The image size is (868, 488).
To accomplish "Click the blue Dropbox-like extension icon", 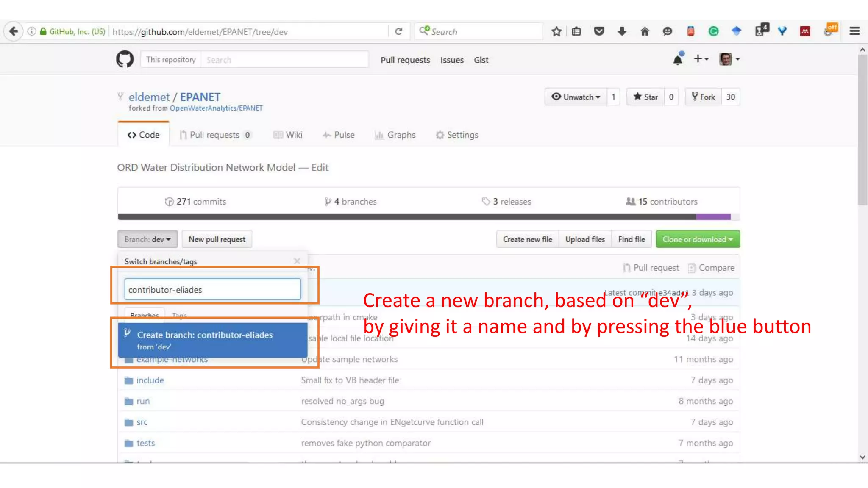I will click(736, 31).
